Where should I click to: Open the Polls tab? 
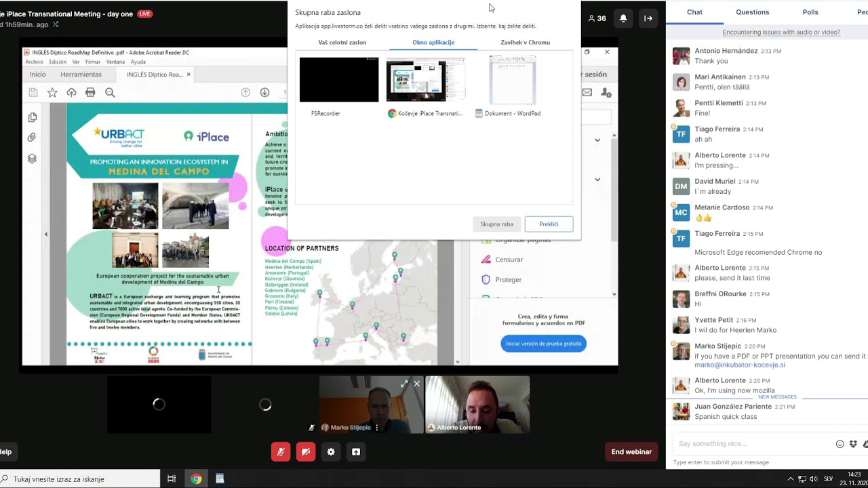810,12
